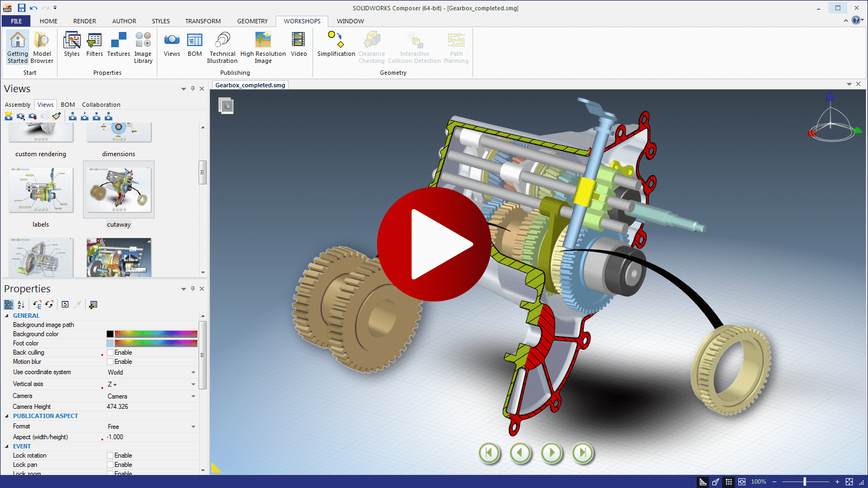Select the cutaway view thumbnail
868x488 pixels.
[119, 190]
